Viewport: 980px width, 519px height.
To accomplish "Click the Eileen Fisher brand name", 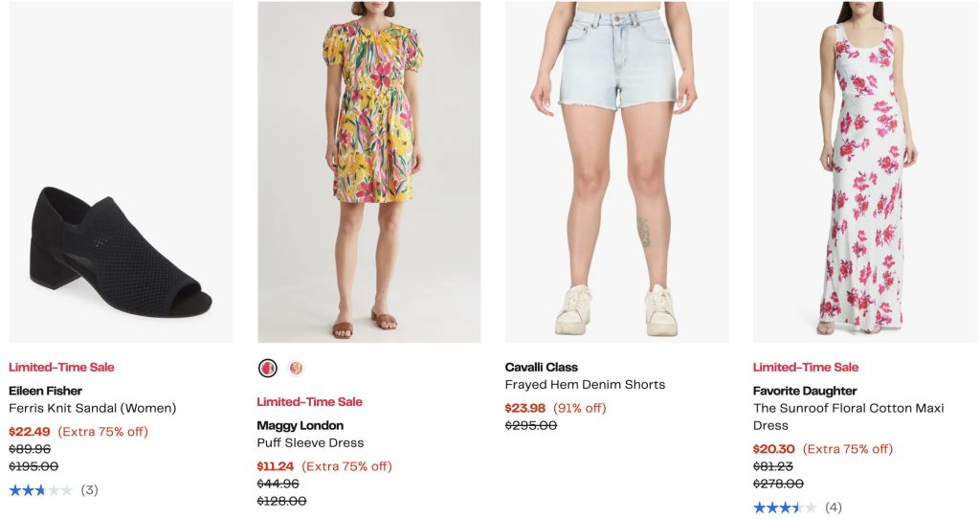I will coord(45,391).
